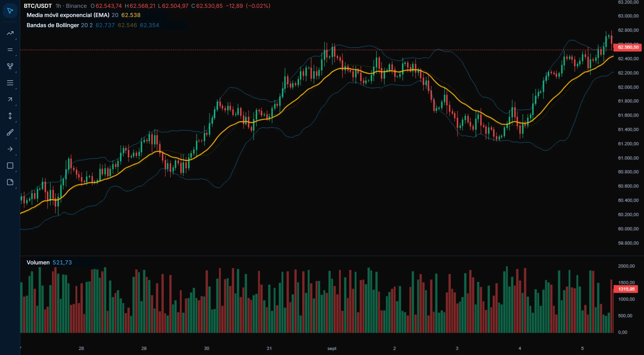Image resolution: width=644 pixels, height=355 pixels.
Task: Click the 60.000,00 price axis label
Action: coord(628,229)
